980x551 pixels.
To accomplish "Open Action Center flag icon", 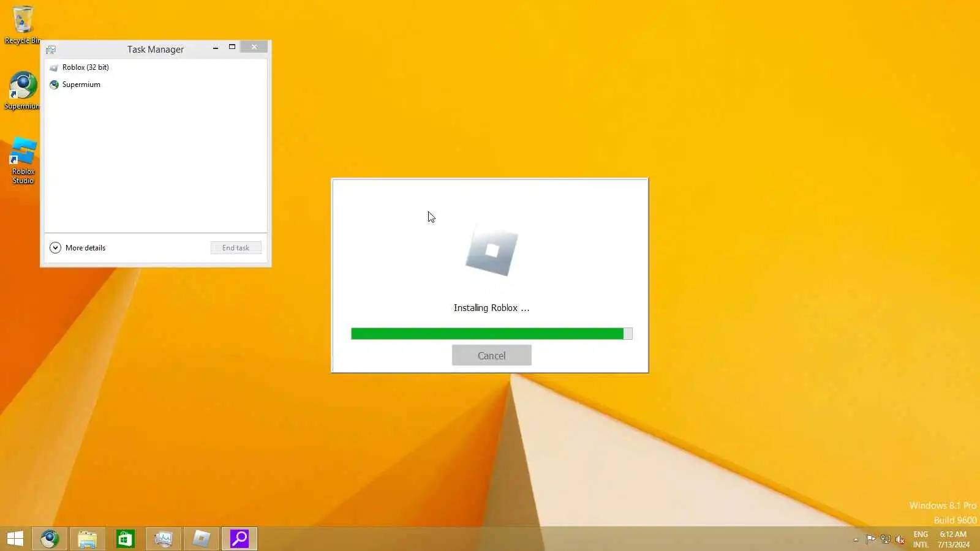I will 870,539.
